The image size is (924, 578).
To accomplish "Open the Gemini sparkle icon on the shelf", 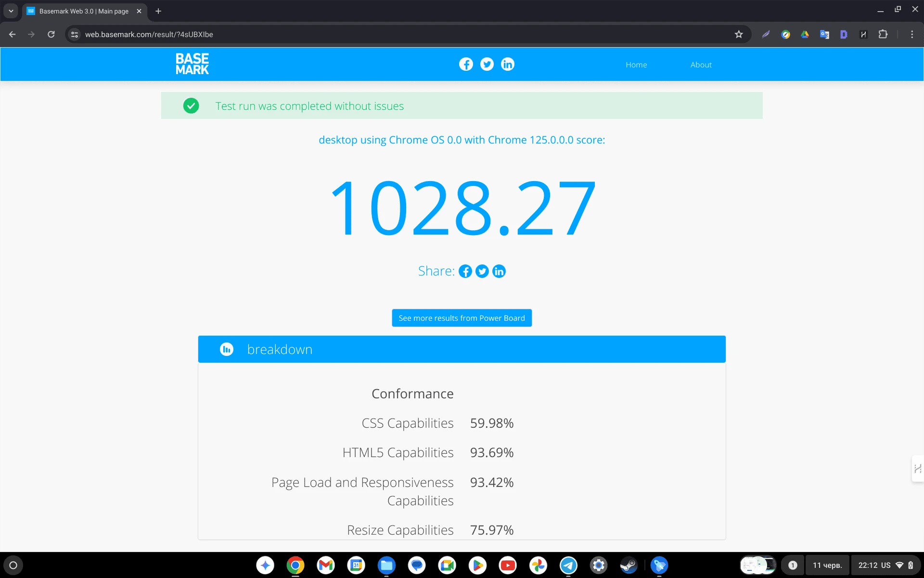I will (265, 565).
